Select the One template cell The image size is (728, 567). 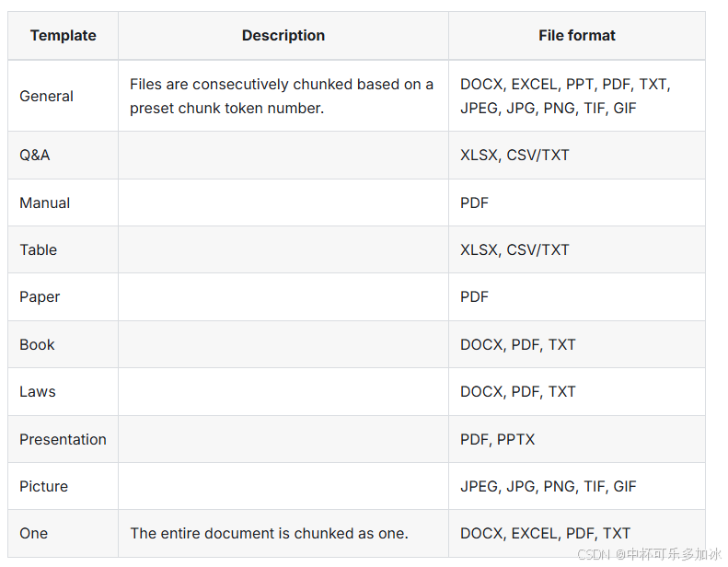coord(33,533)
